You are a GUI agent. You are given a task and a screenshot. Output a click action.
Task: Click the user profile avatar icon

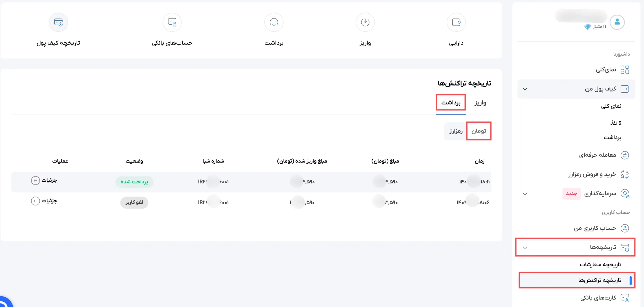click(x=617, y=22)
